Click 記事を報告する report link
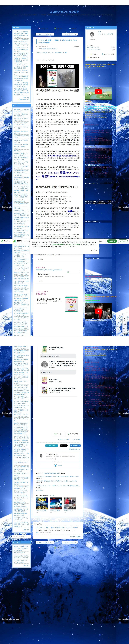The image size is (129, 644). point(74,449)
